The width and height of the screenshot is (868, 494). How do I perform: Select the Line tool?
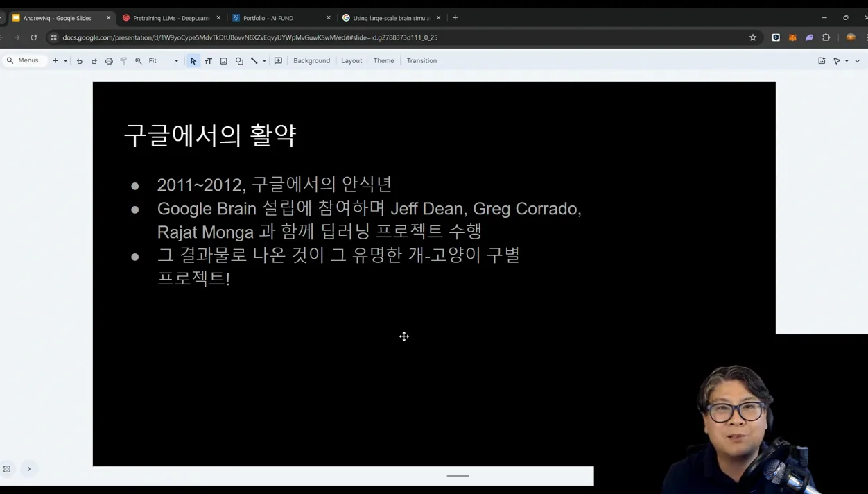pos(254,61)
